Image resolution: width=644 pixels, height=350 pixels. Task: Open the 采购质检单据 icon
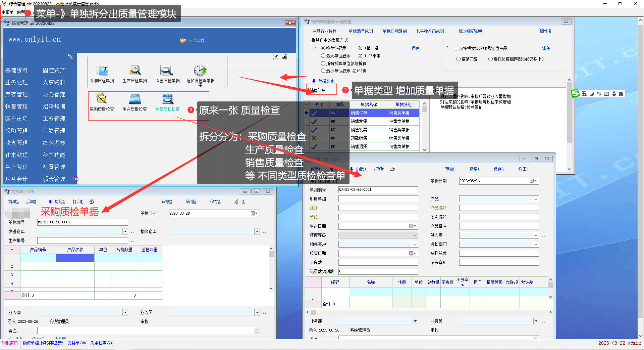click(102, 71)
